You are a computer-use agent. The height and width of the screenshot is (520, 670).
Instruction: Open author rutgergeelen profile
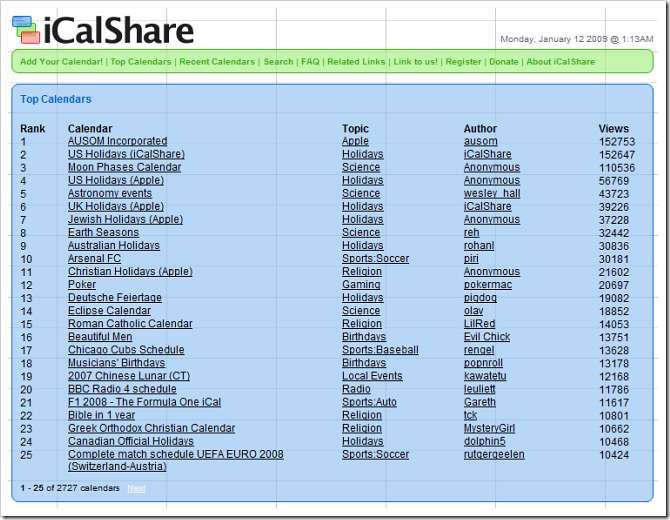(494, 454)
